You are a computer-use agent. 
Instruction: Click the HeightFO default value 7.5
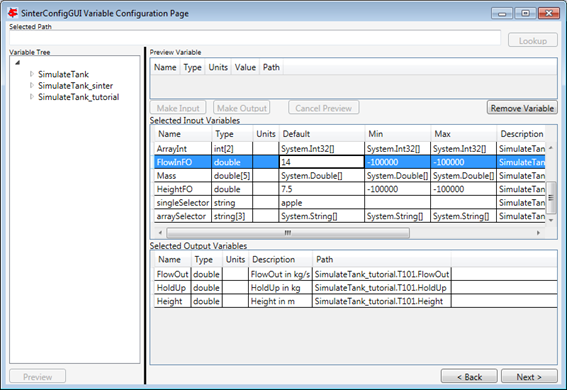pyautogui.click(x=322, y=189)
